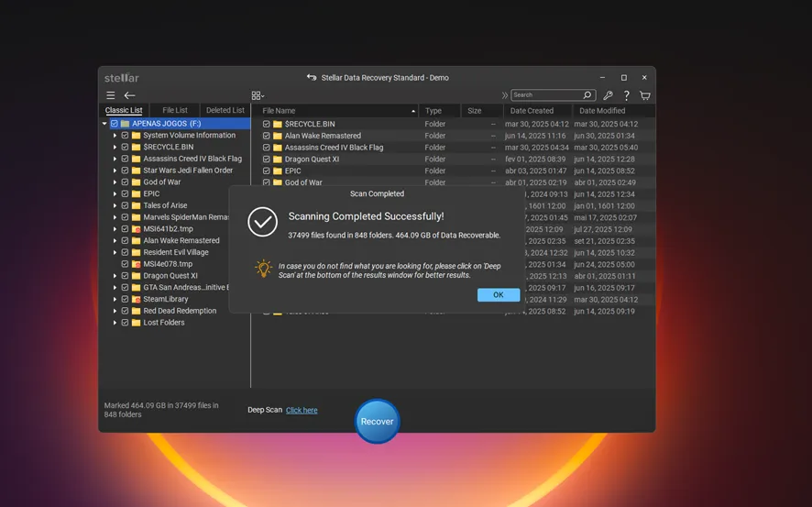Open the help question mark icon
This screenshot has height=507, width=812.
627,95
